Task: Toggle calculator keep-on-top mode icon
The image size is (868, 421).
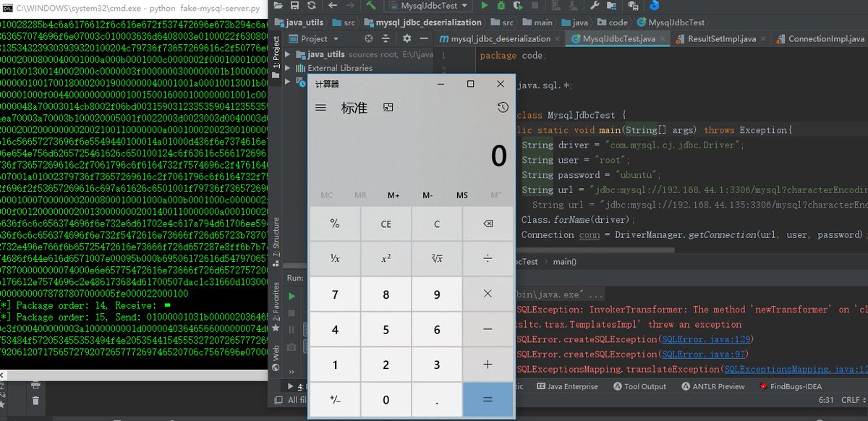Action: pos(388,108)
